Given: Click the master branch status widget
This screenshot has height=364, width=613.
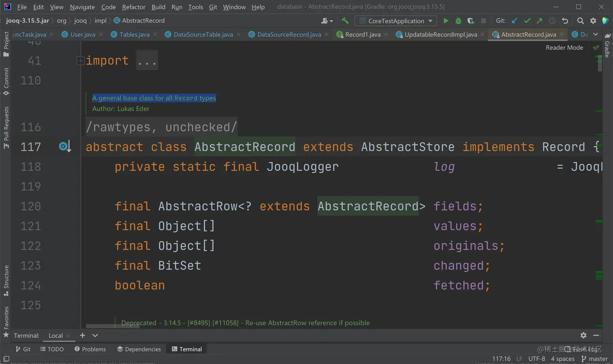Looking at the screenshot, I should point(594,359).
